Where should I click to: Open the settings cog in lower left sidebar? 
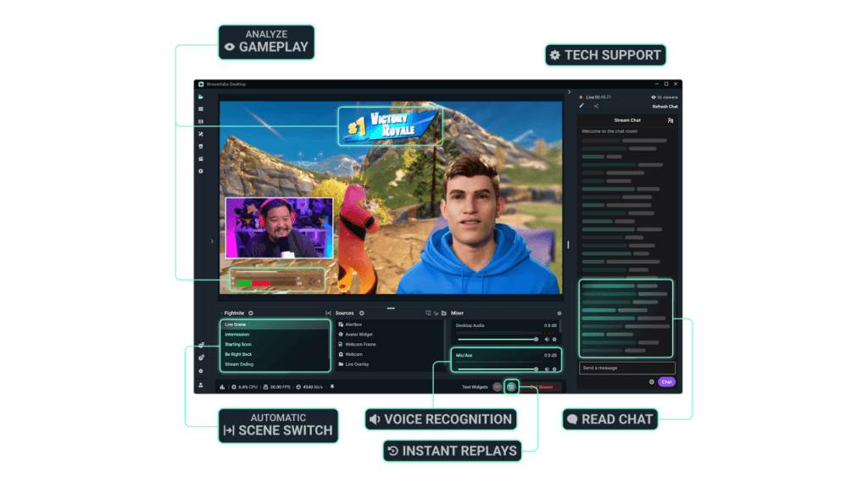coord(200,371)
